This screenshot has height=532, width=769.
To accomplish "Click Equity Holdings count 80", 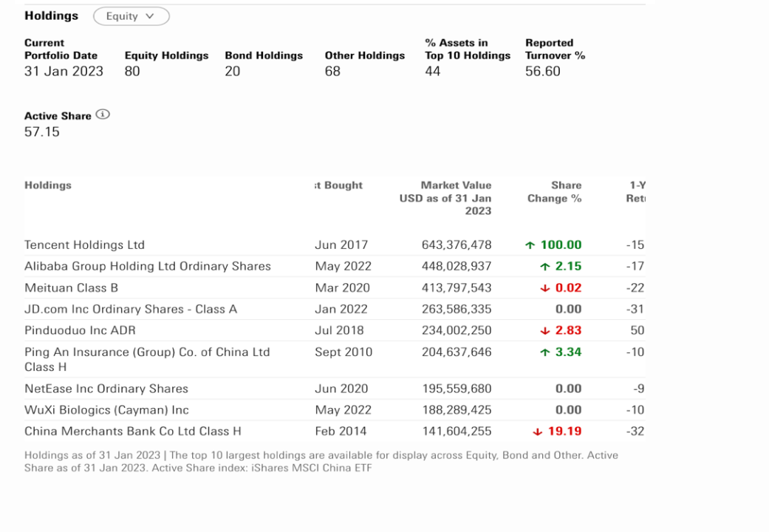I will pos(132,71).
